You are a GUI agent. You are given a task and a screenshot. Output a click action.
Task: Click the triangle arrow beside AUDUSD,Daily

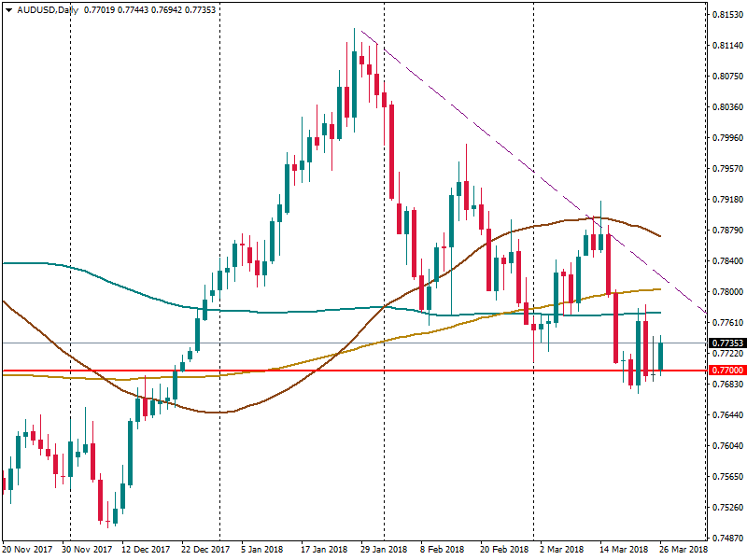pos(7,9)
